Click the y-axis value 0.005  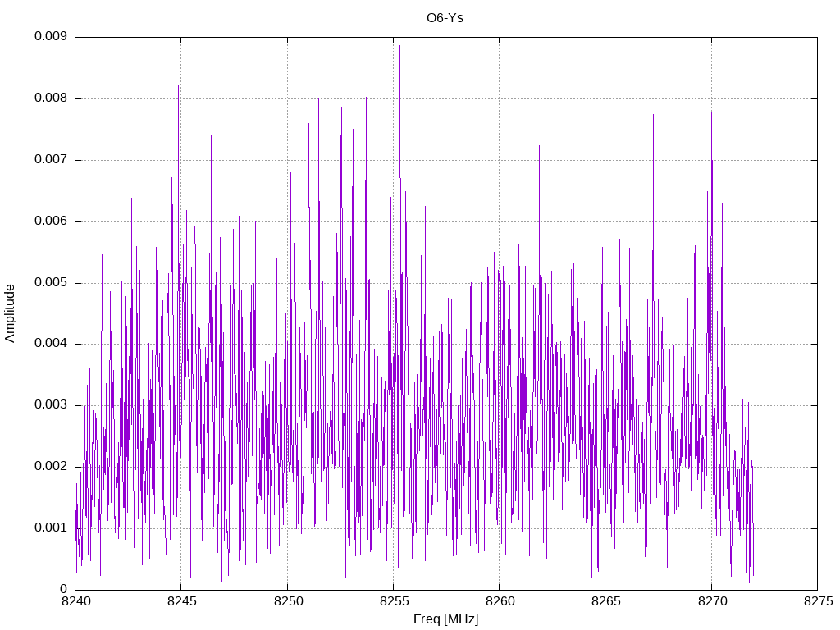click(x=51, y=282)
